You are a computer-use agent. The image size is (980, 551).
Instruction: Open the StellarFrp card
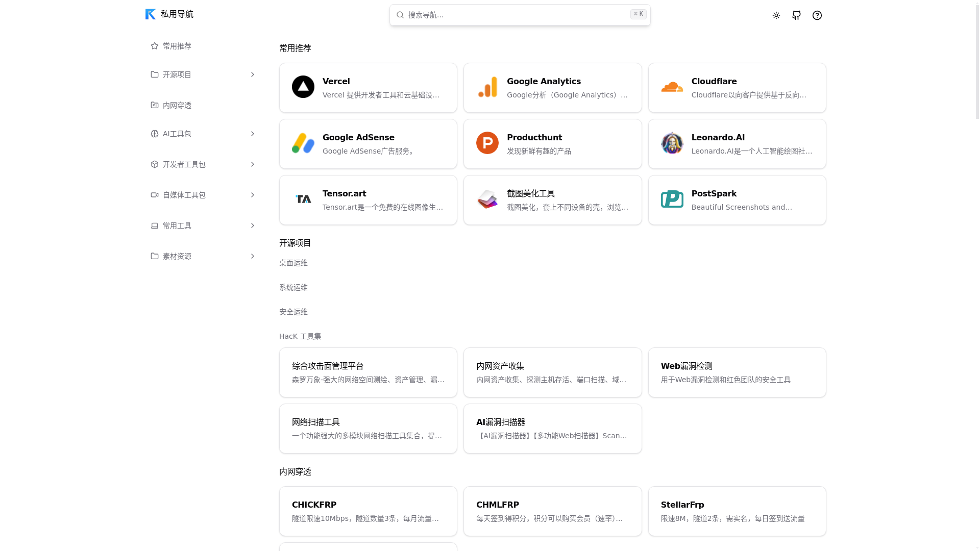737,511
